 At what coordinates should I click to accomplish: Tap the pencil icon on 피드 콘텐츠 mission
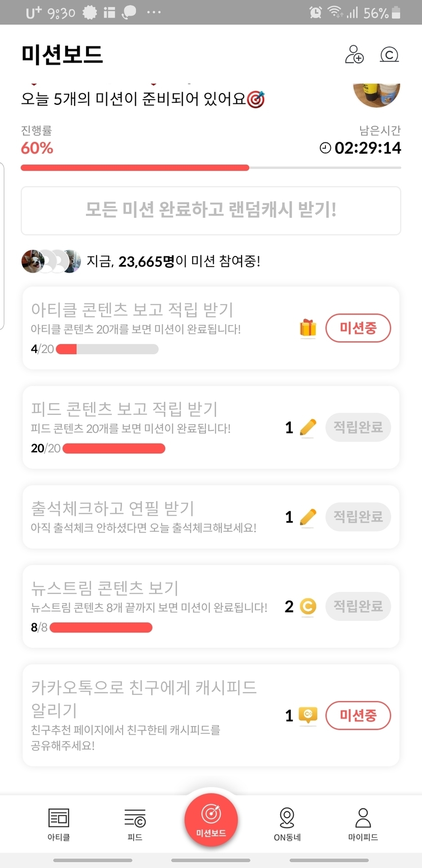pos(308,427)
